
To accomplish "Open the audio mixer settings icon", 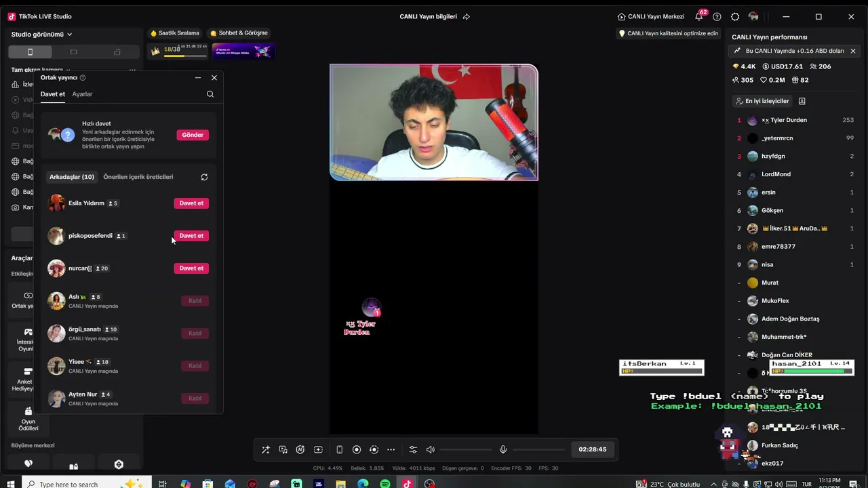I will [x=413, y=449].
